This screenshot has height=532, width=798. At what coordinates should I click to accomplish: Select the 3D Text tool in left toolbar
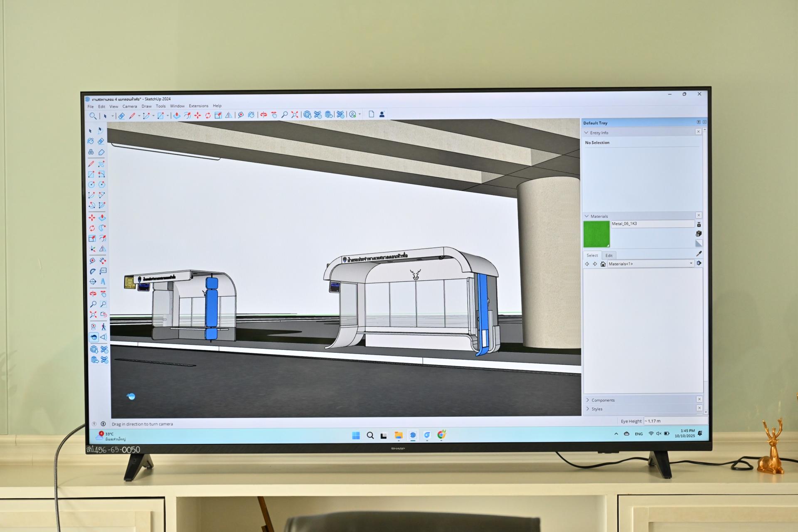(103, 281)
